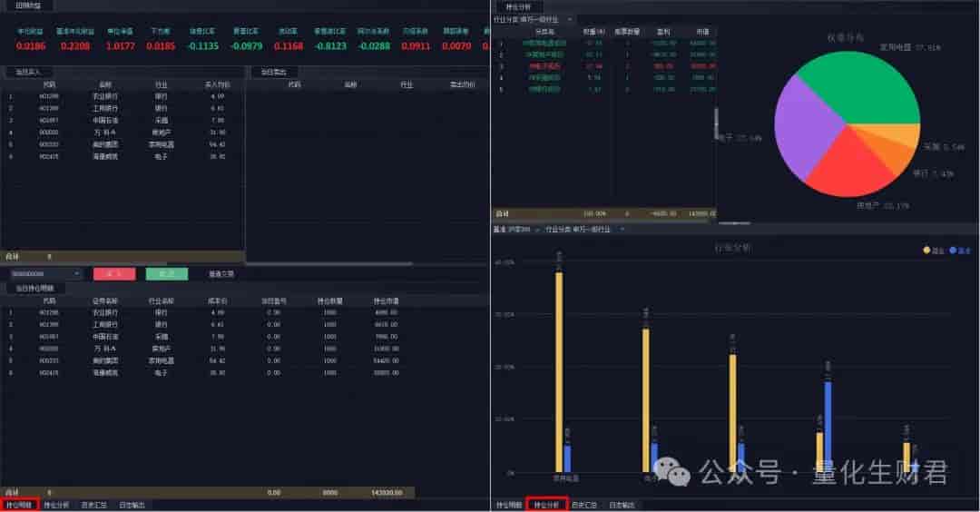Switch to the 持仓明细 tab in the left panel
980x512 pixels.
(x=19, y=505)
